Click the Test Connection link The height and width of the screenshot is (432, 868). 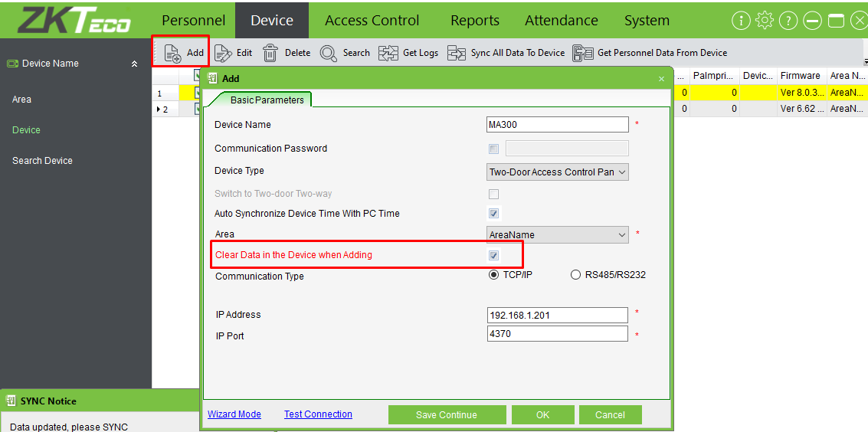pos(318,414)
